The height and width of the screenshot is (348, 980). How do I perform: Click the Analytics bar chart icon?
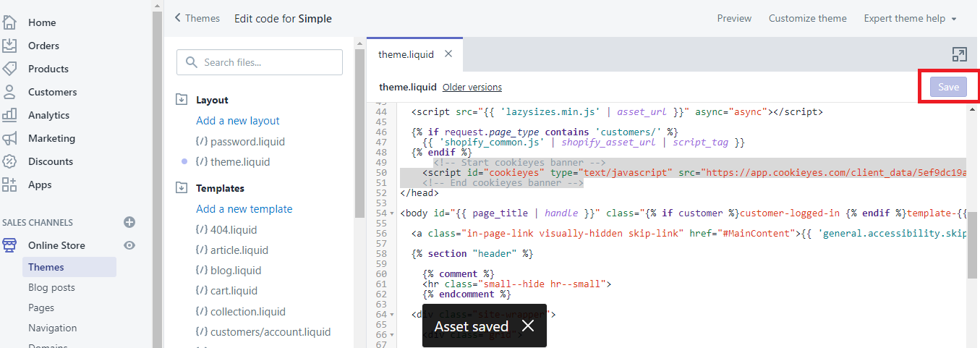coord(9,115)
